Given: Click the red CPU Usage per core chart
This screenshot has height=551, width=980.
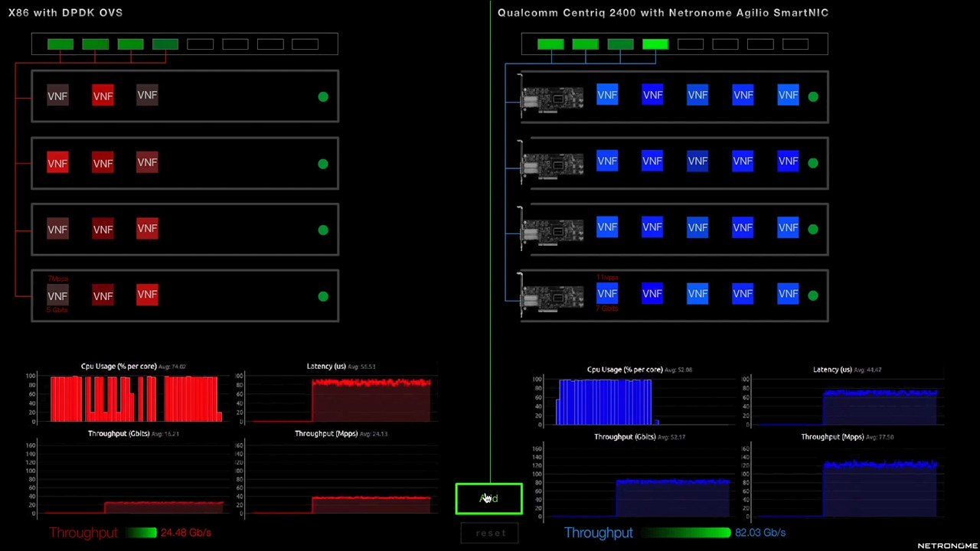Looking at the screenshot, I should (134, 398).
